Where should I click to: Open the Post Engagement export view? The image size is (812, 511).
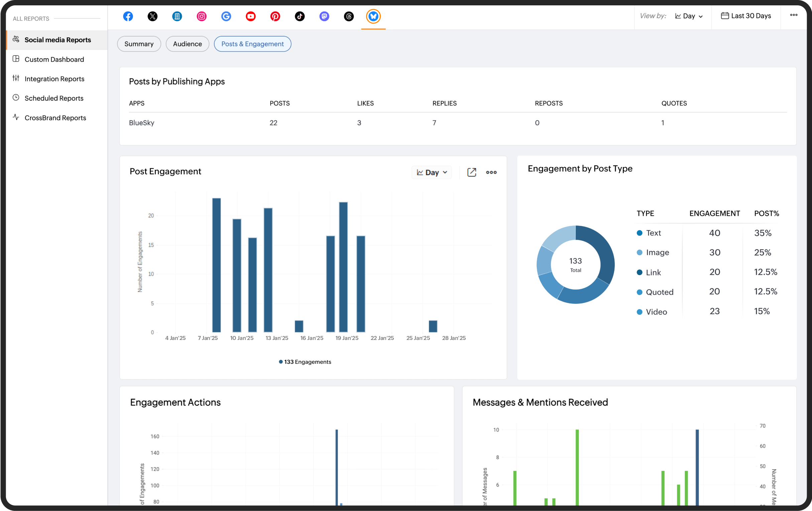[472, 172]
